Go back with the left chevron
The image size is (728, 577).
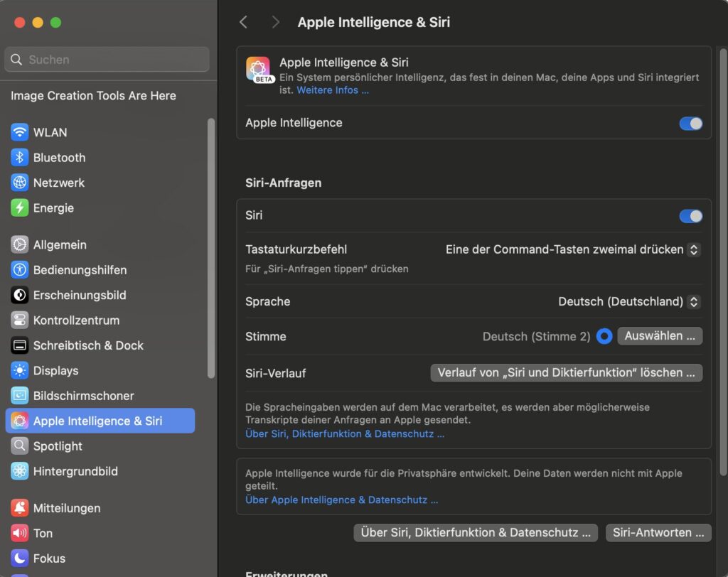click(x=243, y=22)
